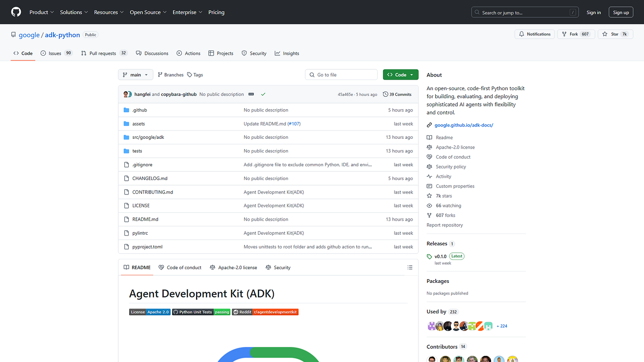Click the Custom properties link

tap(455, 186)
